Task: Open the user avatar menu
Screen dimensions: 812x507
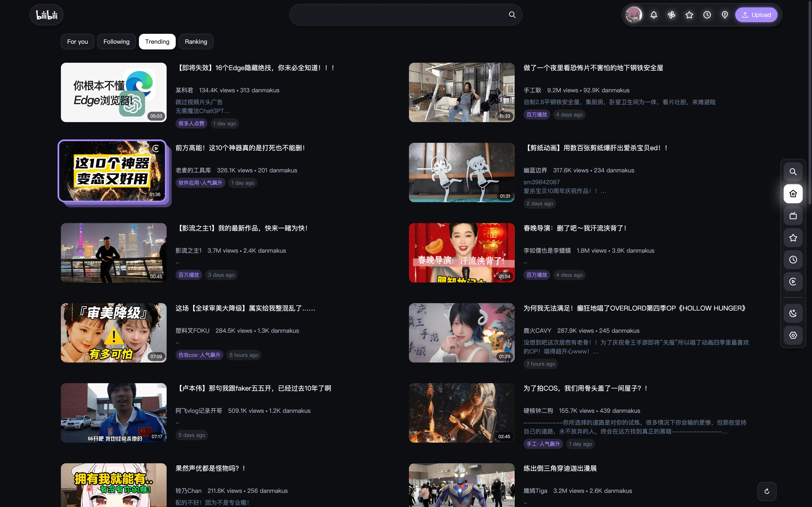Action: click(x=634, y=15)
